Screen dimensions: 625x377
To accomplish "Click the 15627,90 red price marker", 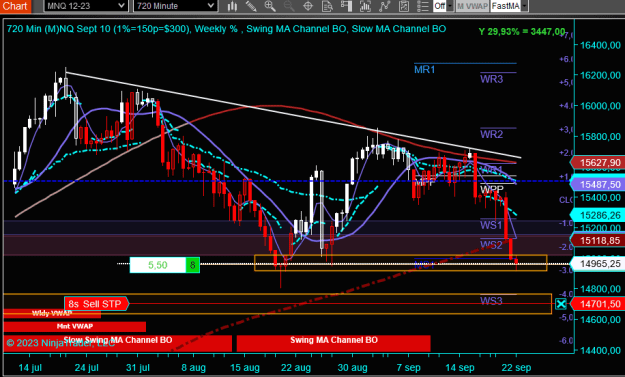I will click(598, 163).
